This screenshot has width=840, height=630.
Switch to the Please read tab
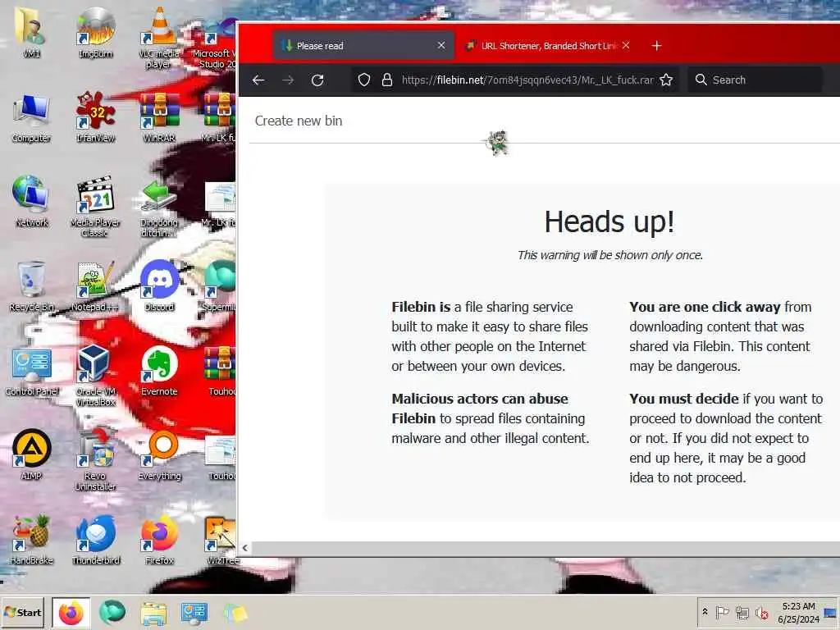tap(363, 46)
